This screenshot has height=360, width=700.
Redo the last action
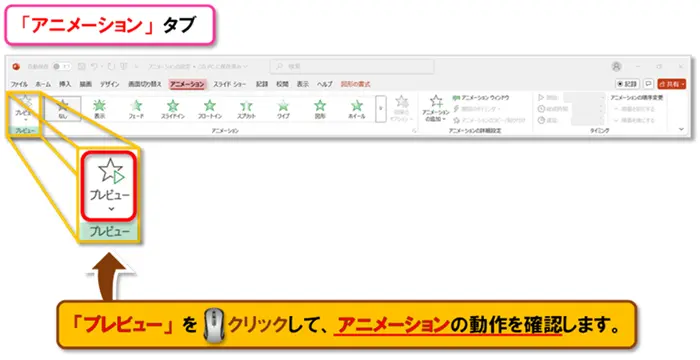pyautogui.click(x=111, y=67)
